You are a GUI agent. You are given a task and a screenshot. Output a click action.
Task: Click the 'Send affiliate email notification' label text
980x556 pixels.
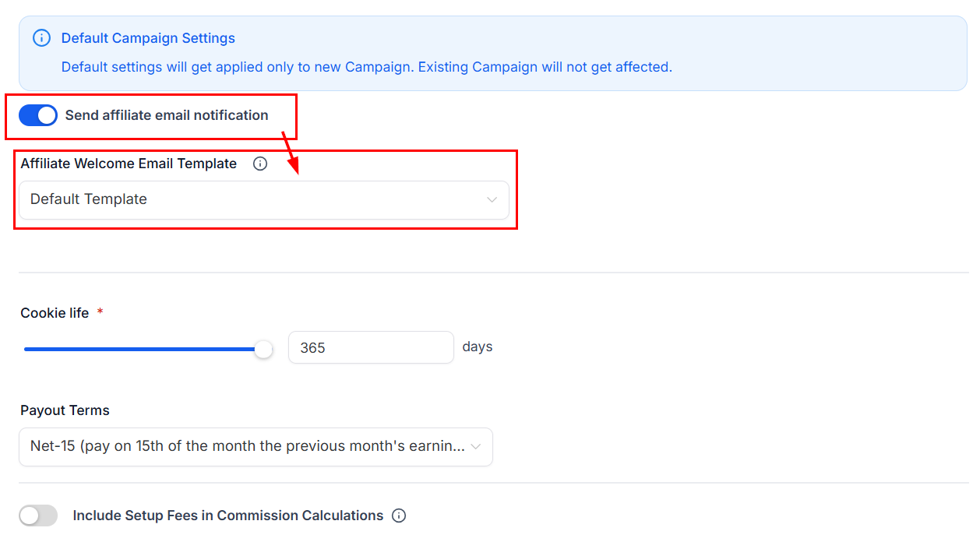[x=167, y=115]
